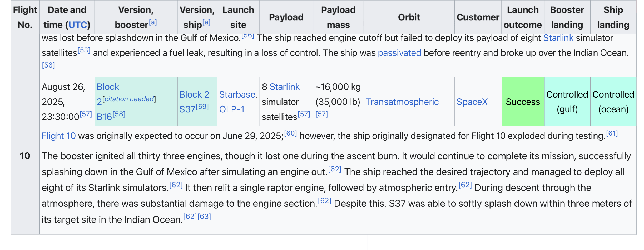Open citation [61] after exploded during testing

(x=612, y=133)
